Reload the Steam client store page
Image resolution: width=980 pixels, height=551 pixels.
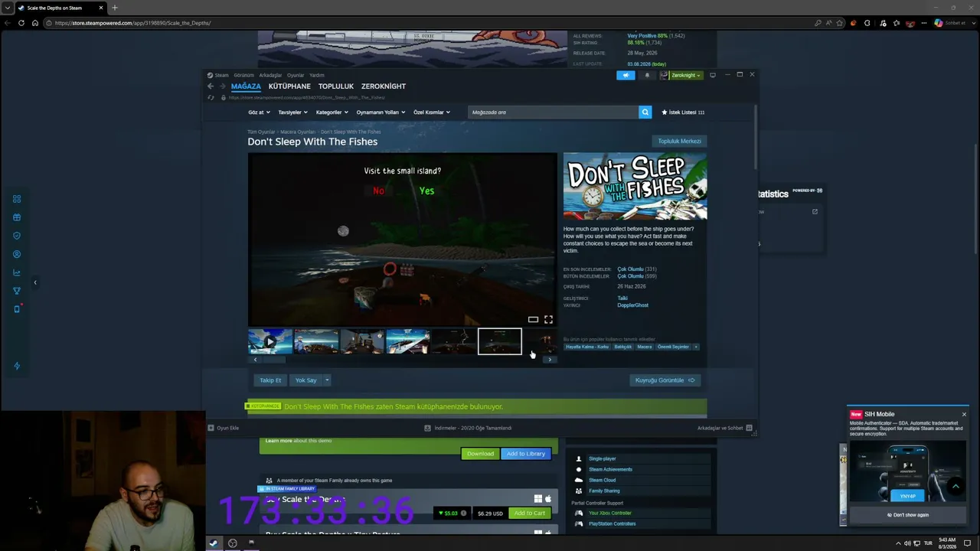point(211,98)
